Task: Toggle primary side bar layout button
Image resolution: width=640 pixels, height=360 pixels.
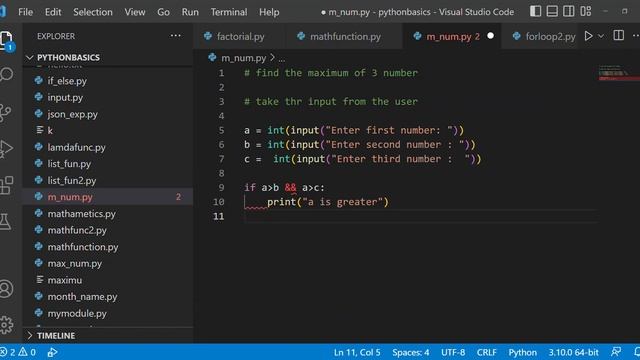Action: click(x=536, y=11)
